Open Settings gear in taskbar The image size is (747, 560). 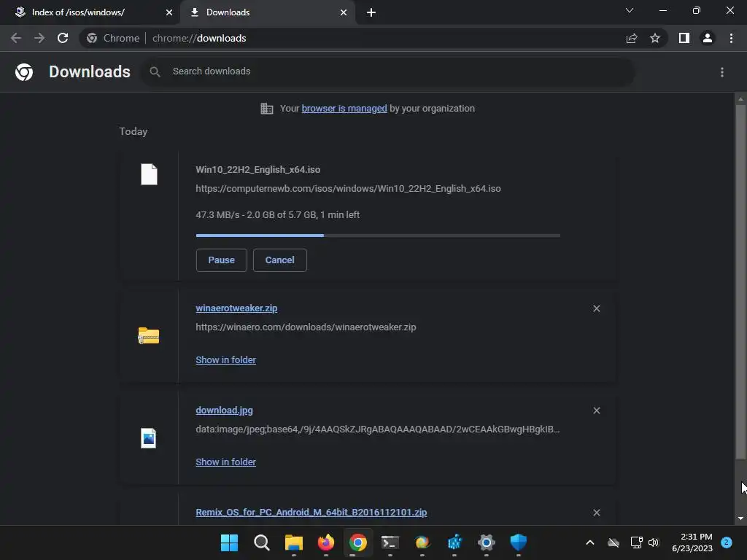[x=487, y=542]
